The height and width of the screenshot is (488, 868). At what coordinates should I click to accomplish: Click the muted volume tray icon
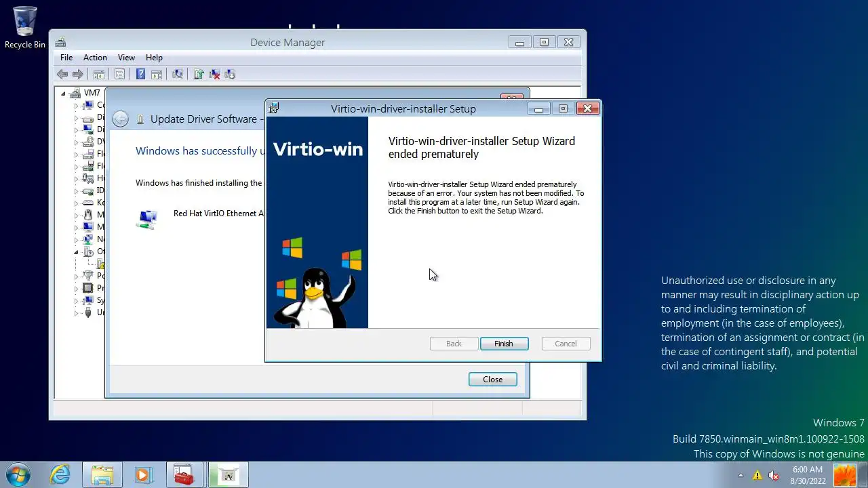click(773, 475)
